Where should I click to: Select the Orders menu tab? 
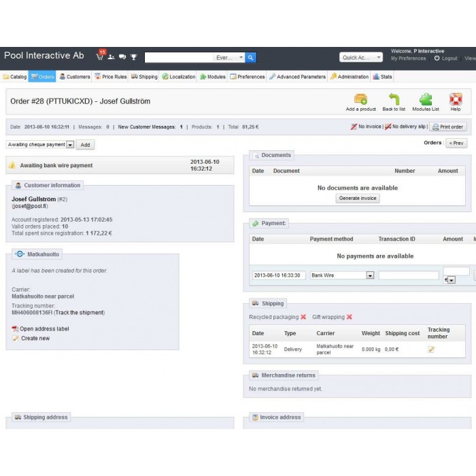[42, 77]
